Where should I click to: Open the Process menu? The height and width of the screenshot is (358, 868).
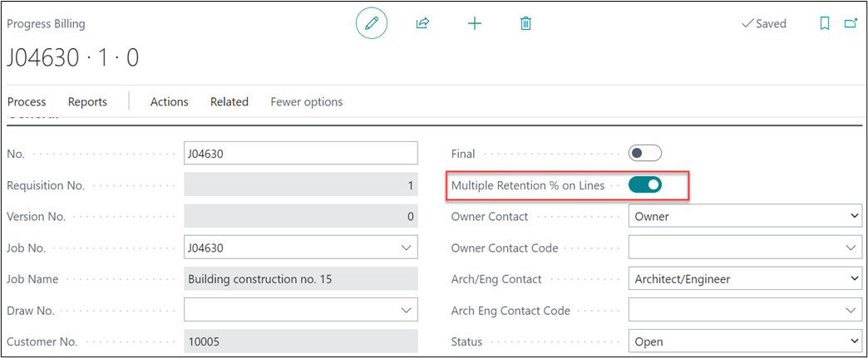tap(27, 101)
